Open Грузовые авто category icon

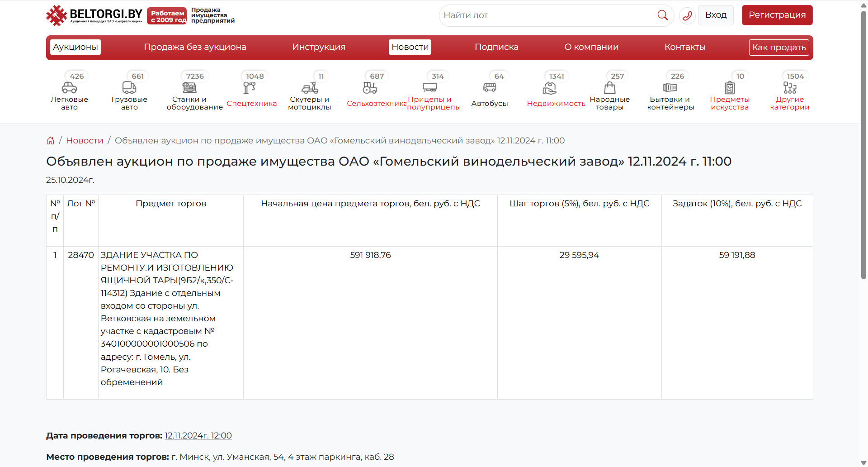[x=129, y=87]
